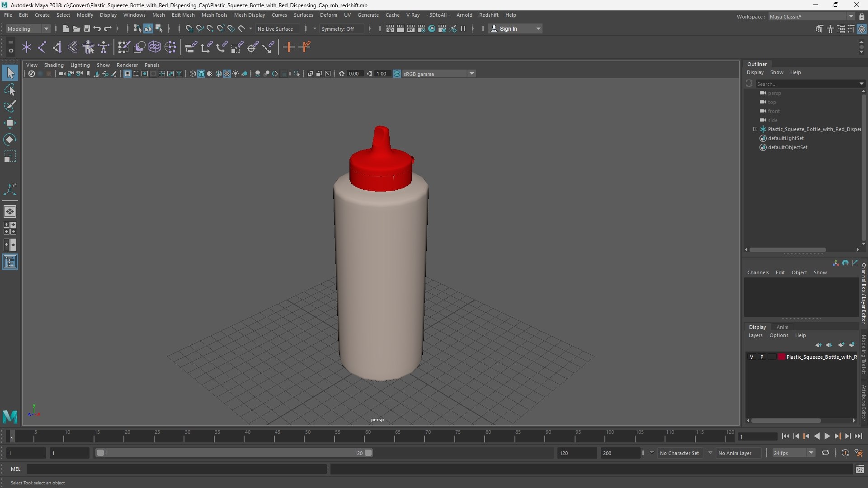Show the Outliner layout icon in toolbox
868x488 pixels.
10,262
